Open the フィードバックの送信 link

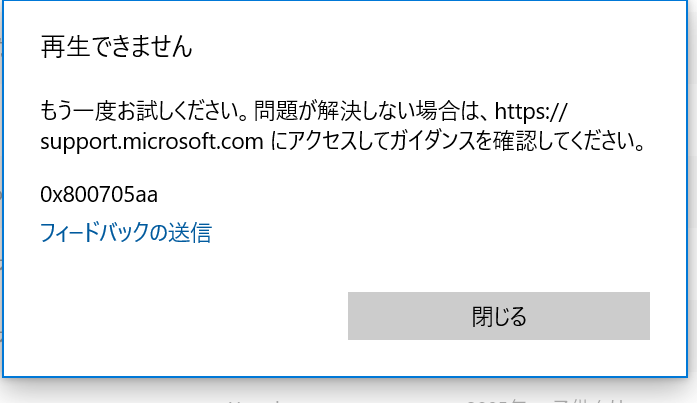(x=126, y=232)
